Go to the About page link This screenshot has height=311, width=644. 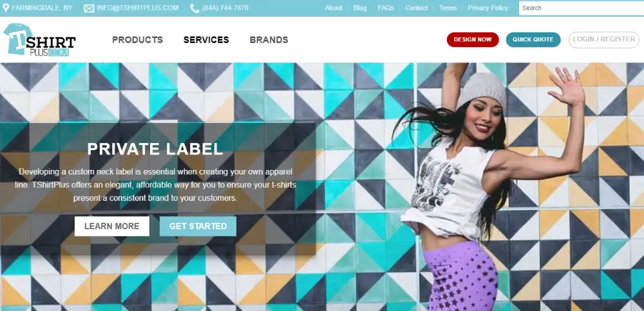point(334,8)
